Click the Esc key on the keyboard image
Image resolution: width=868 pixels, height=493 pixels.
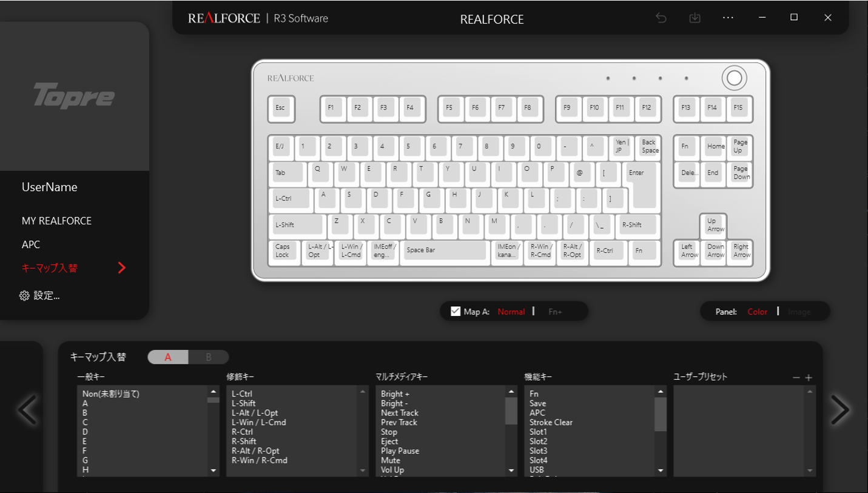281,109
